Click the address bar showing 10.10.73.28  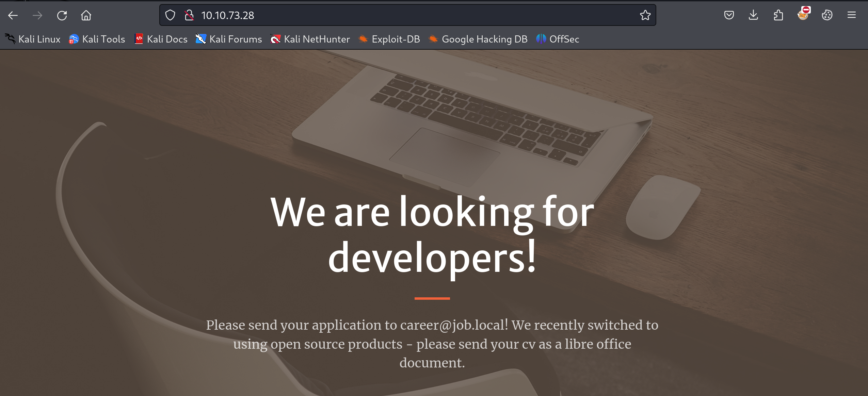click(x=408, y=15)
